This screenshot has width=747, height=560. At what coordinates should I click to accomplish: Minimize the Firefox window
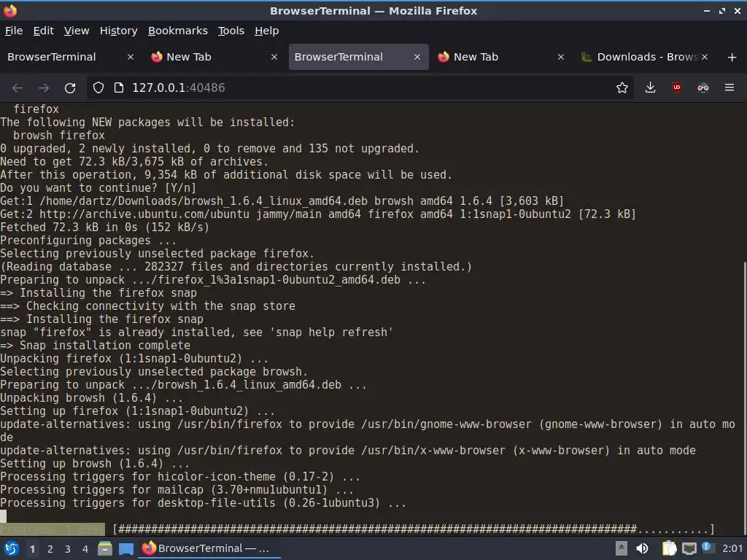tap(706, 10)
